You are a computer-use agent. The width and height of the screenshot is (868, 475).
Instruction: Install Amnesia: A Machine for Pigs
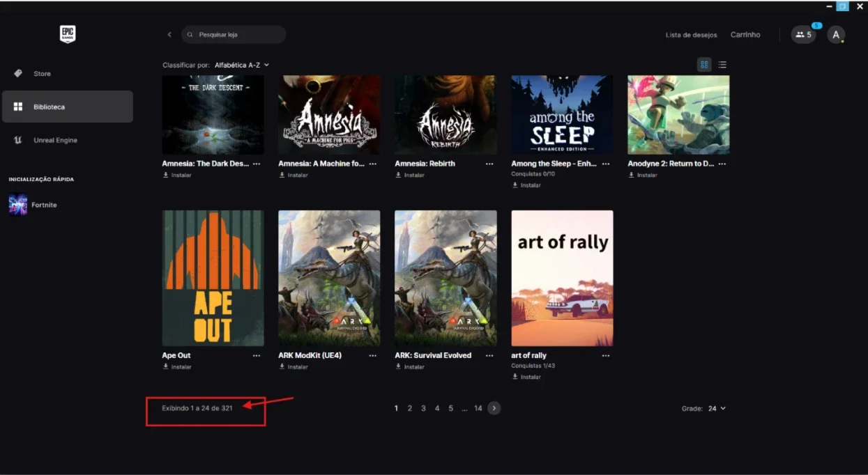(x=294, y=175)
